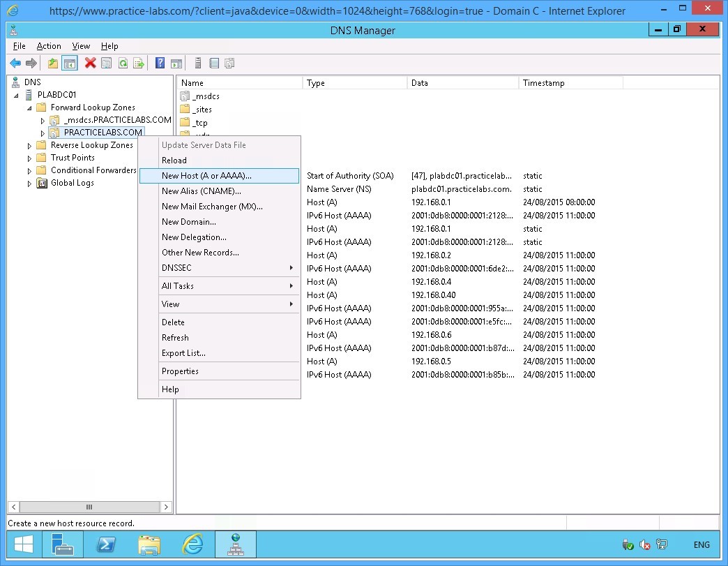Expand the Conditional Forwarders node
Viewport: 728px width, 566px height.
[29, 171]
